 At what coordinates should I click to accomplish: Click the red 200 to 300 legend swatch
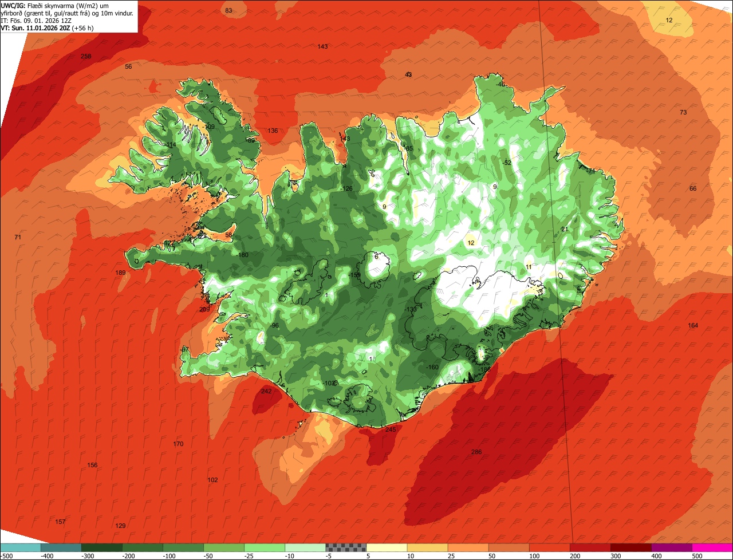tap(589, 548)
